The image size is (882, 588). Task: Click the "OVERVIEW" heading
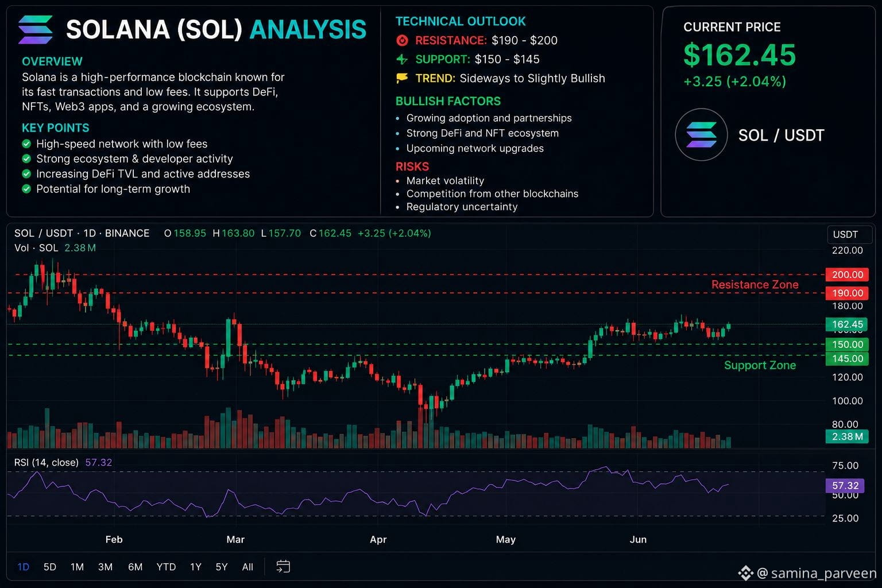52,61
